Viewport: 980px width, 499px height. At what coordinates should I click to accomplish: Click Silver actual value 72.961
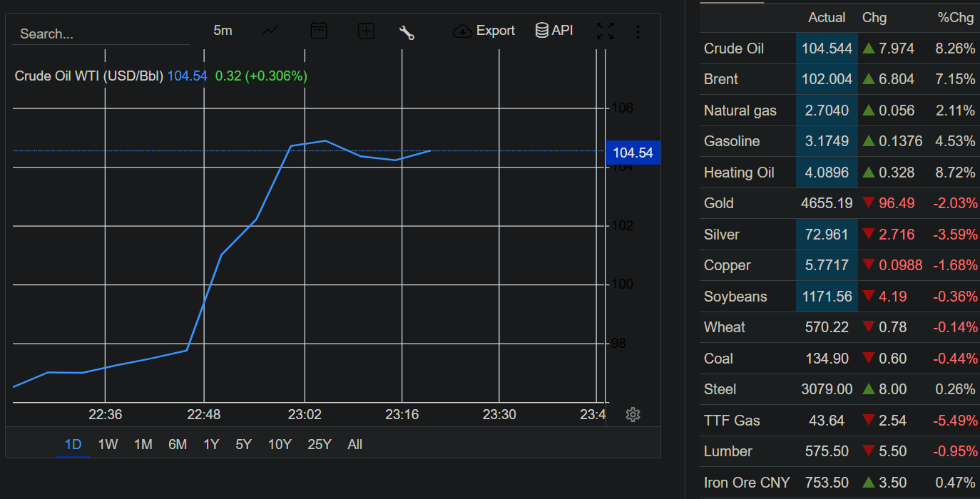[827, 235]
